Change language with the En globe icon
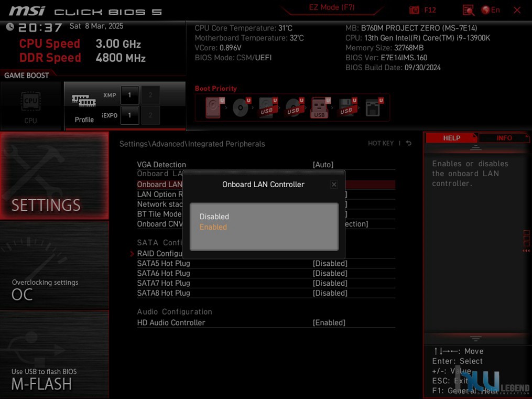532x399 pixels. pos(490,10)
